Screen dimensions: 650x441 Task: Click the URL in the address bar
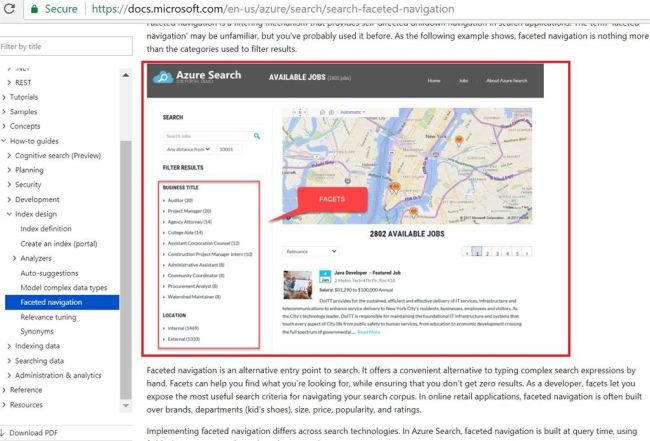pos(272,9)
